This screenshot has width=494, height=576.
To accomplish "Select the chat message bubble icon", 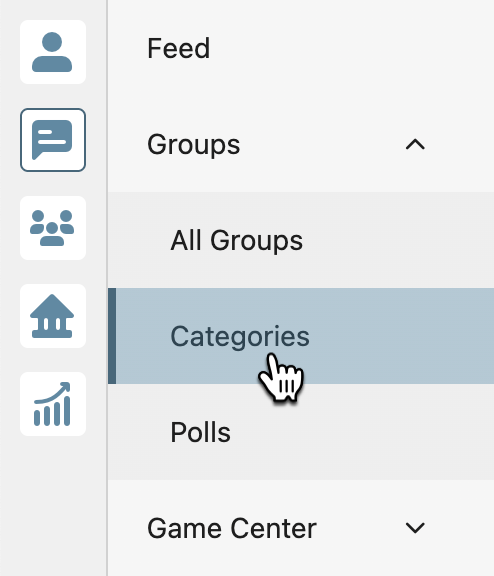I will tap(52, 140).
